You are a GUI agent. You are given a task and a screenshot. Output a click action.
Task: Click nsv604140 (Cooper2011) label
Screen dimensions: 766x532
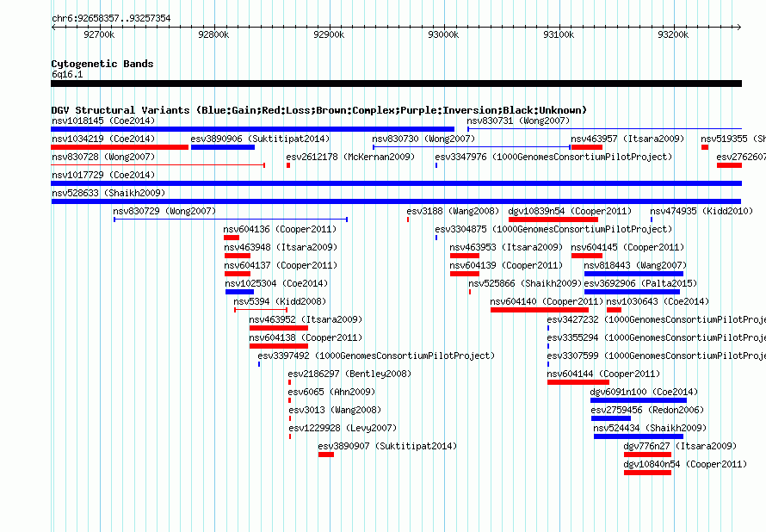point(547,301)
